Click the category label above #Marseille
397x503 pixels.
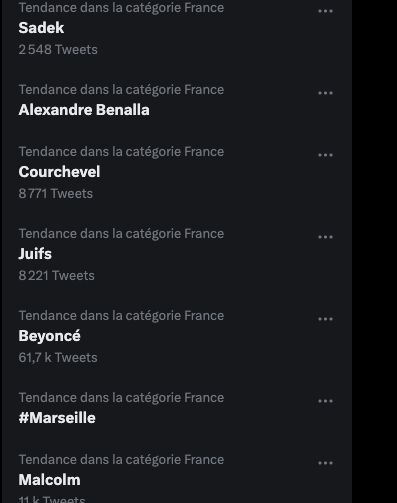tap(121, 398)
